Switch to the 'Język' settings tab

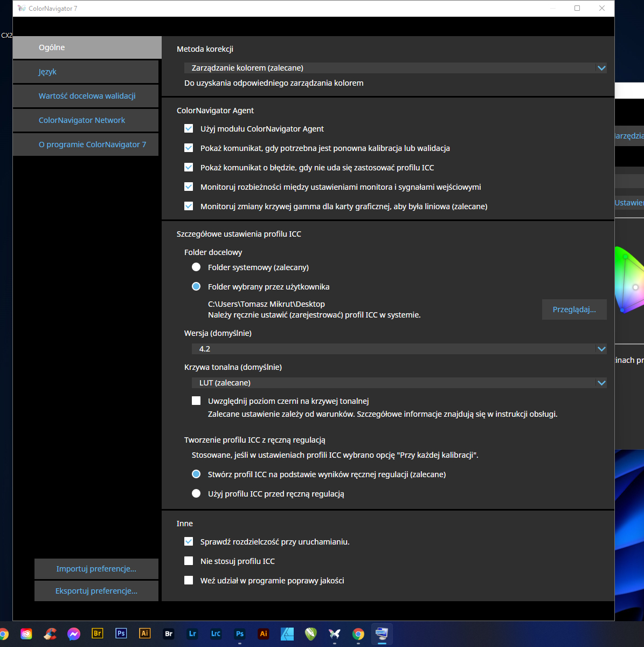pos(86,72)
